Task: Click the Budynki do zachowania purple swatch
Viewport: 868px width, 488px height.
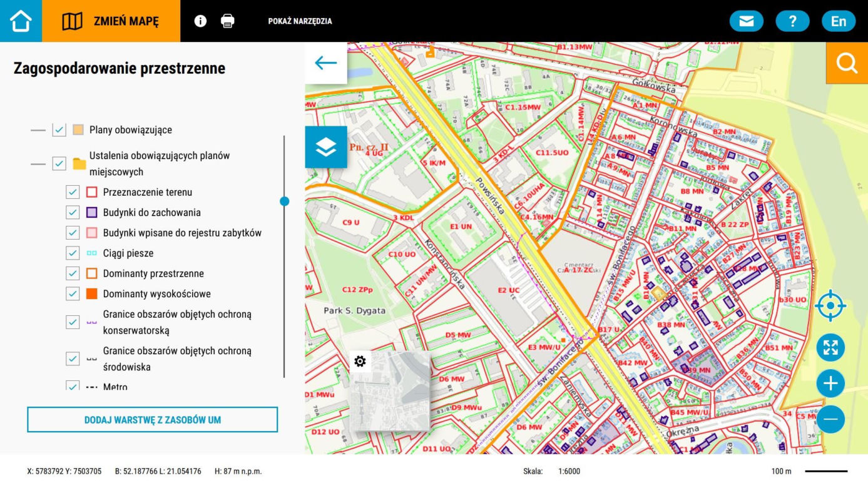Action: coord(91,212)
